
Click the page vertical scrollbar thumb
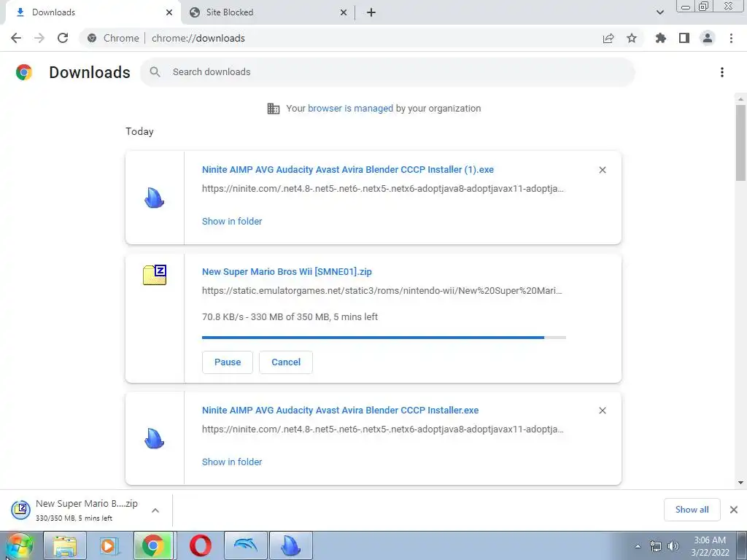[x=740, y=143]
